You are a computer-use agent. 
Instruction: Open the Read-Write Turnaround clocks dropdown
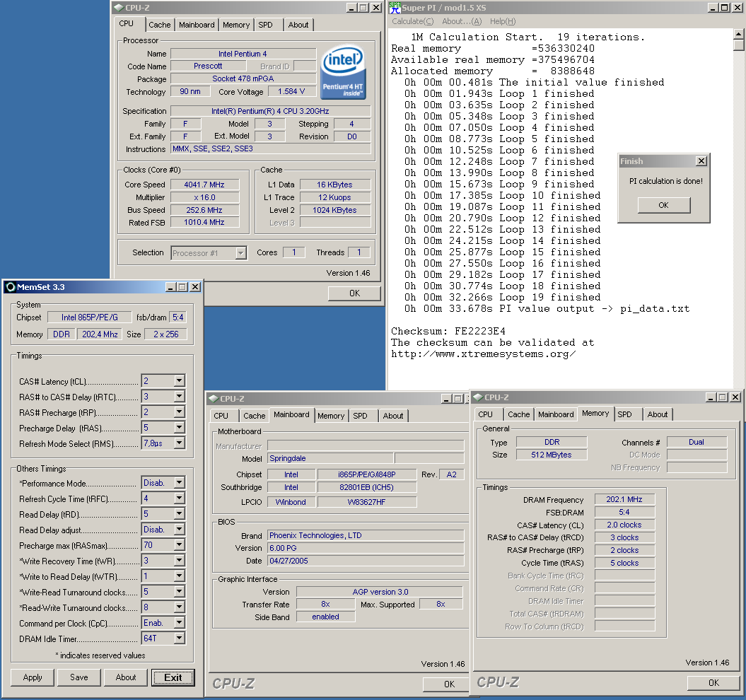179,607
